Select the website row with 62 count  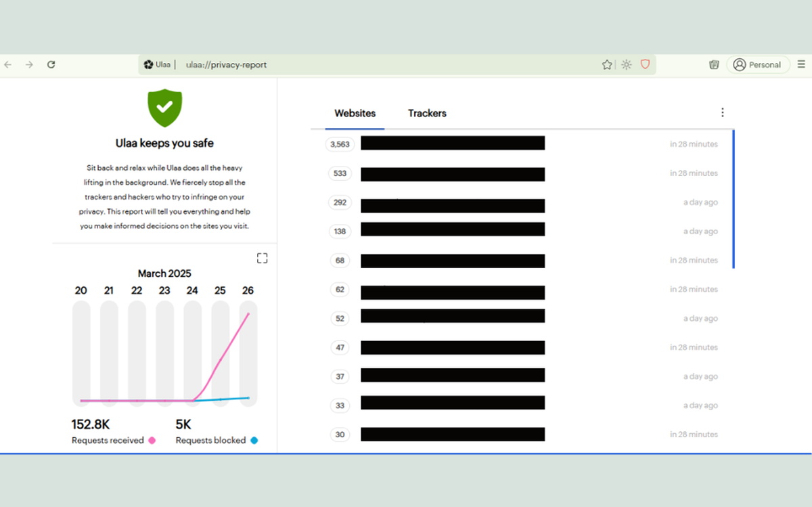(x=522, y=290)
